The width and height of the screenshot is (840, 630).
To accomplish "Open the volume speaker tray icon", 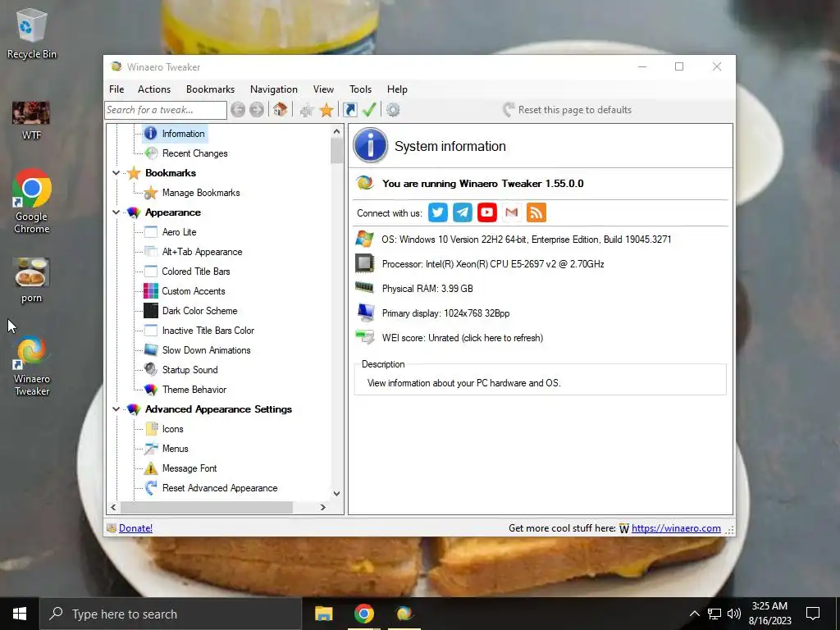I will [734, 614].
